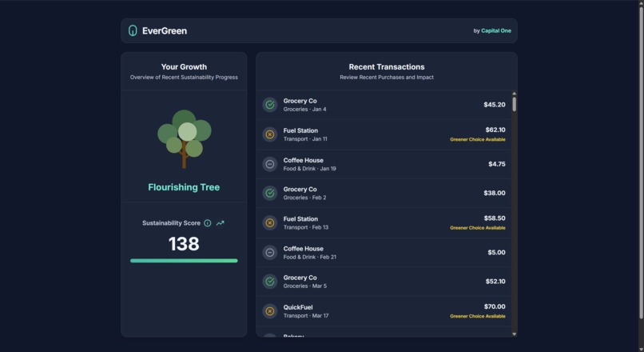Image resolution: width=644 pixels, height=352 pixels.
Task: Click Groceries · Jan 4 subtitle
Action: click(x=304, y=110)
